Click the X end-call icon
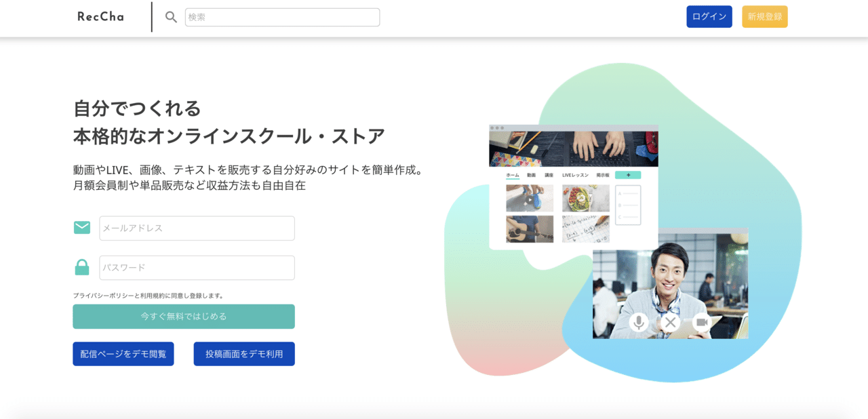 671,322
